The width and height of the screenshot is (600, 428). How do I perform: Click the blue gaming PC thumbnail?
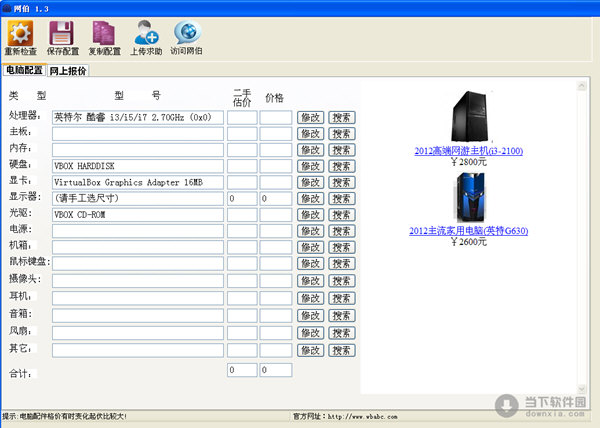[470, 197]
